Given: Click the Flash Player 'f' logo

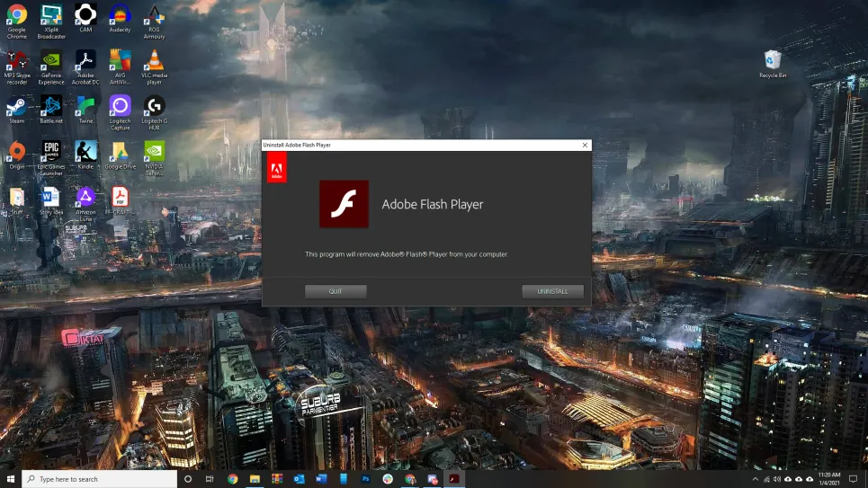Looking at the screenshot, I should 344,204.
